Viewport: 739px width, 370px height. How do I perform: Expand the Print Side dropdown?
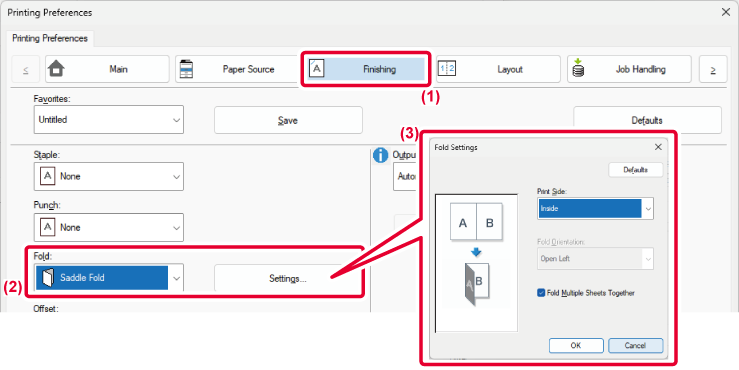pos(595,208)
